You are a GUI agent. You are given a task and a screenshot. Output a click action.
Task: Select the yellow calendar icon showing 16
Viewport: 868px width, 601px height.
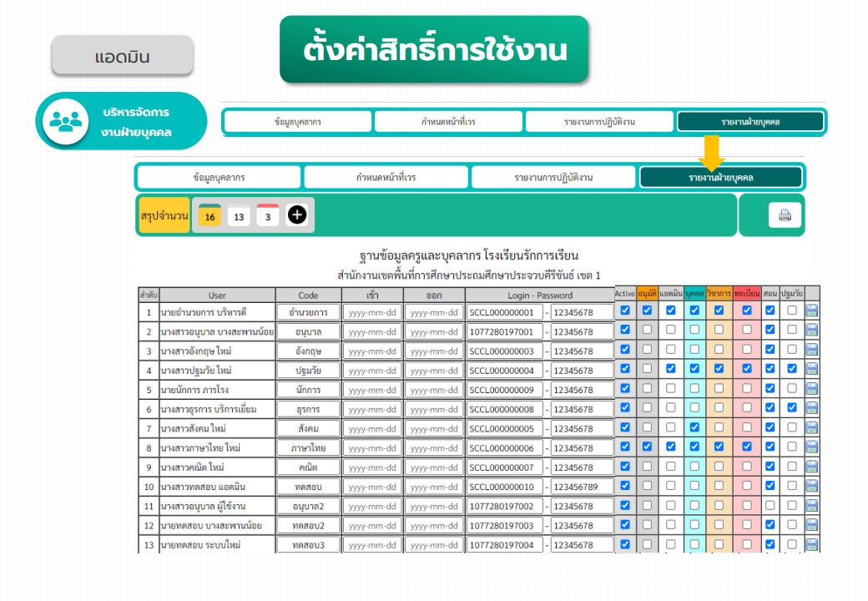pyautogui.click(x=210, y=216)
